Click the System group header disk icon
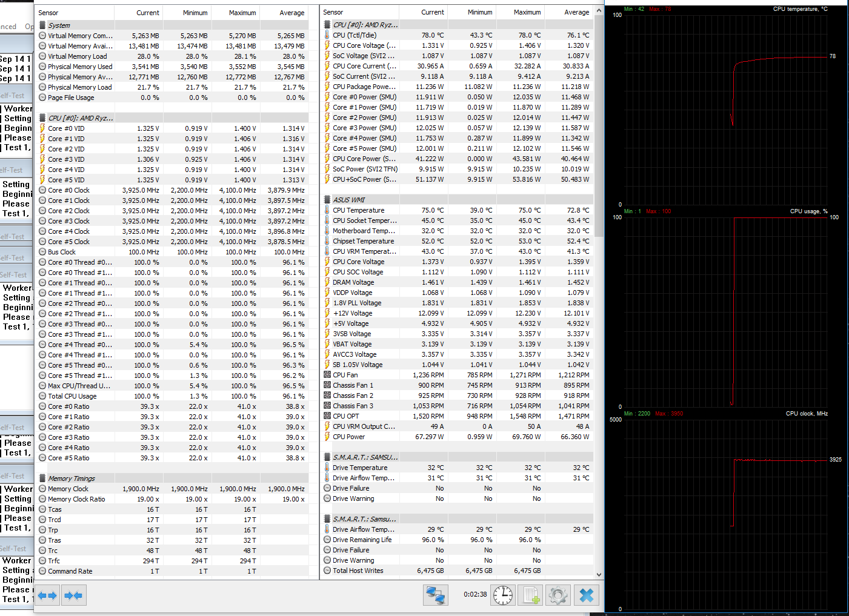Viewport: 849px width, 616px height. pyautogui.click(x=42, y=25)
